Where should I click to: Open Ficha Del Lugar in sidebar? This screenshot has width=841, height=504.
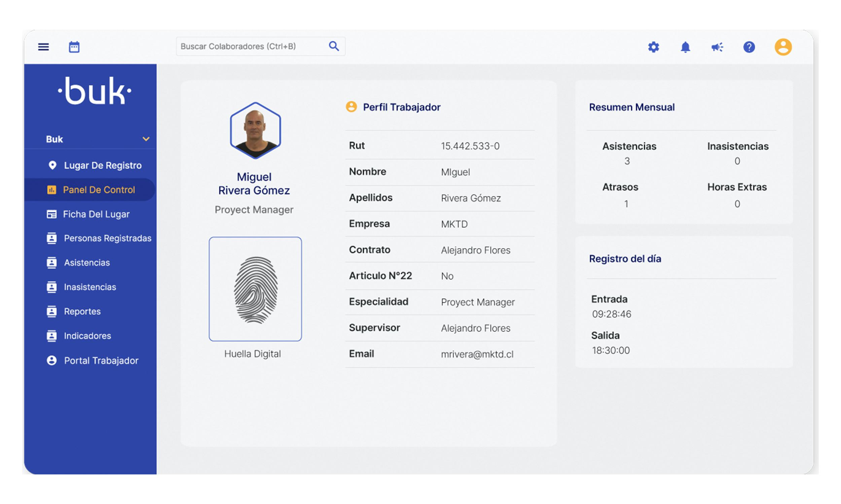pyautogui.click(x=96, y=214)
